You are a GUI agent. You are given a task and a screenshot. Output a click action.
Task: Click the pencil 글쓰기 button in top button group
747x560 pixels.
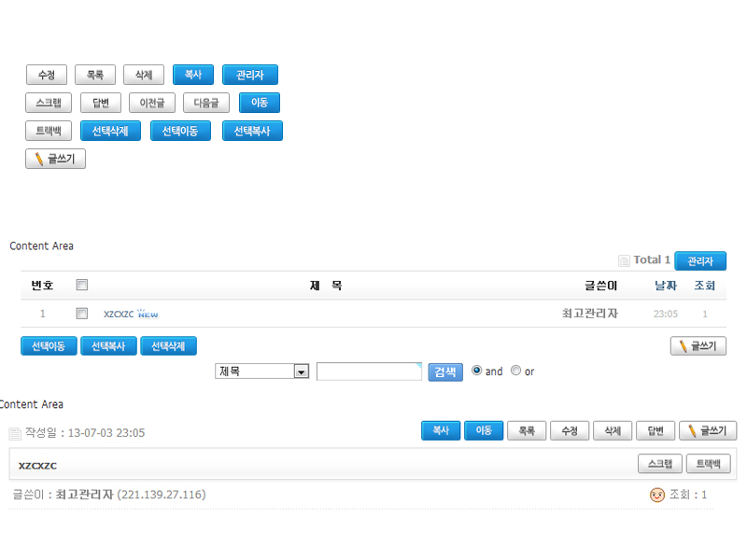coord(55,160)
